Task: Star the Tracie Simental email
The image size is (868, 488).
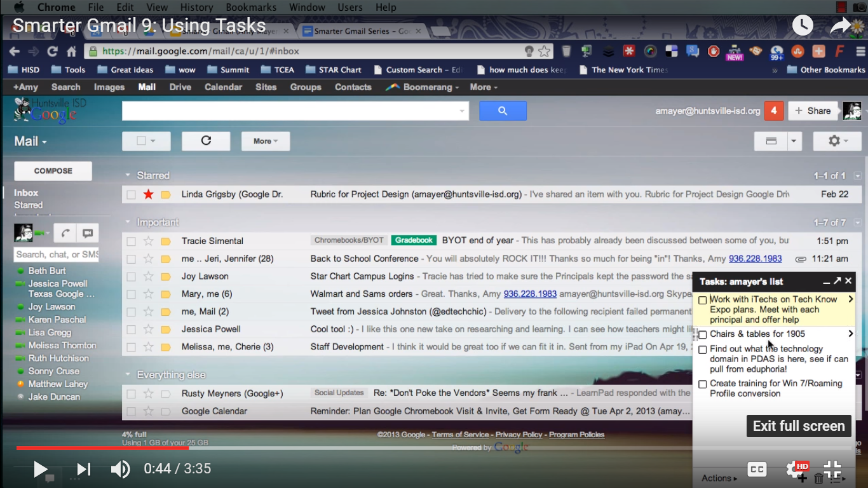Action: pyautogui.click(x=148, y=241)
